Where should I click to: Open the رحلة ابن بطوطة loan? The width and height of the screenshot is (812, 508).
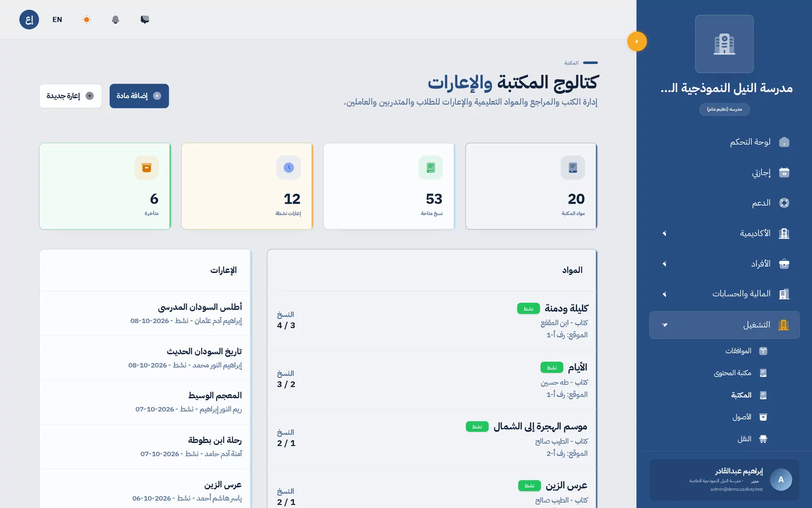point(145,447)
